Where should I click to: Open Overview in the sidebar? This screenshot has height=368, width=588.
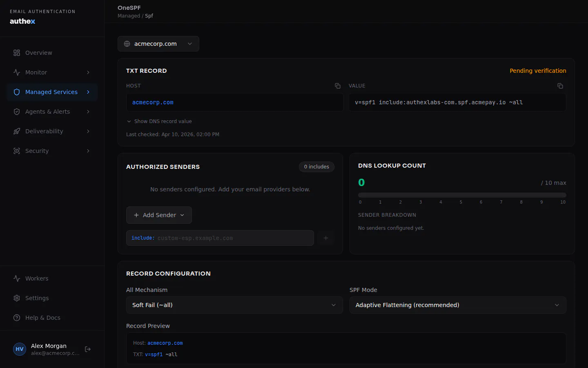coord(52,53)
